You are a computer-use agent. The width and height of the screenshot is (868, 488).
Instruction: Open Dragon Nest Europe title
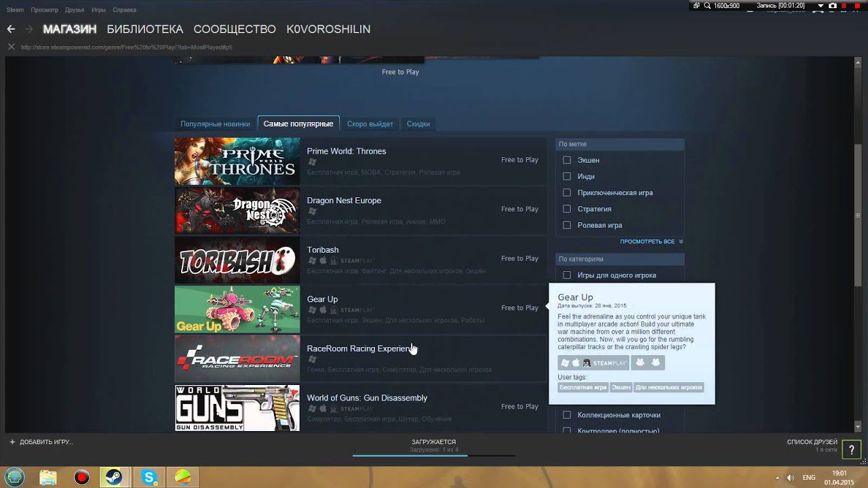pos(344,201)
